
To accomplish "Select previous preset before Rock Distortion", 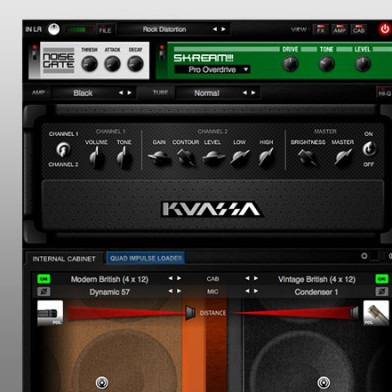I will tap(215, 29).
